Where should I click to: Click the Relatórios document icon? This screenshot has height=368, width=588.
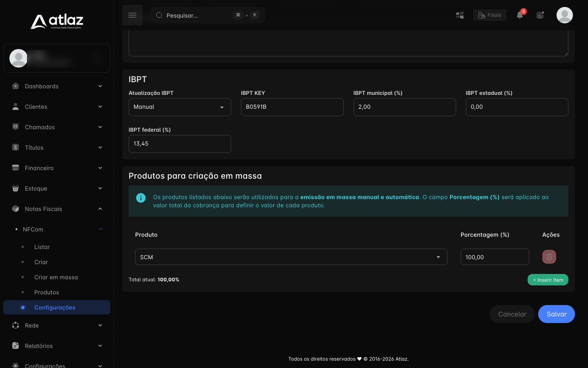(16, 346)
